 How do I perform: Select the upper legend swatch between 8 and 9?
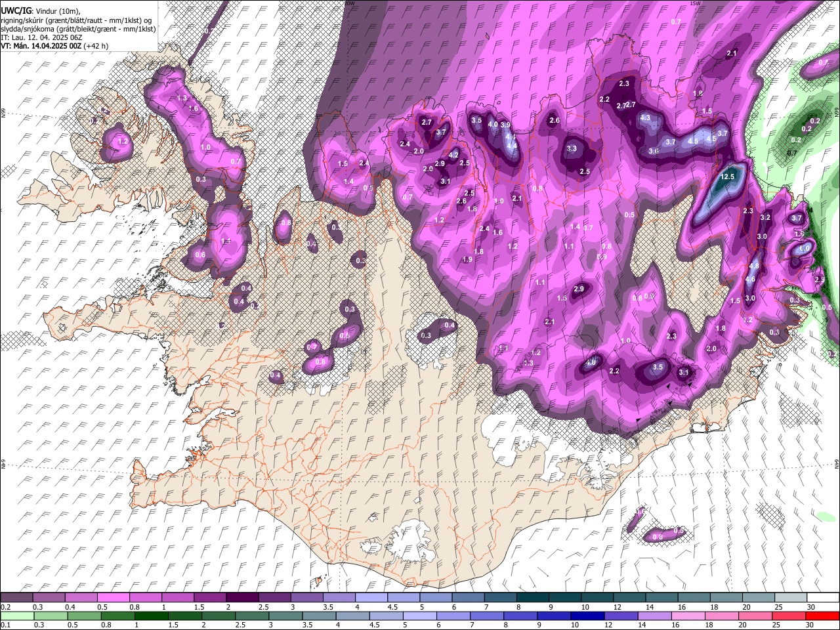tap(532, 597)
